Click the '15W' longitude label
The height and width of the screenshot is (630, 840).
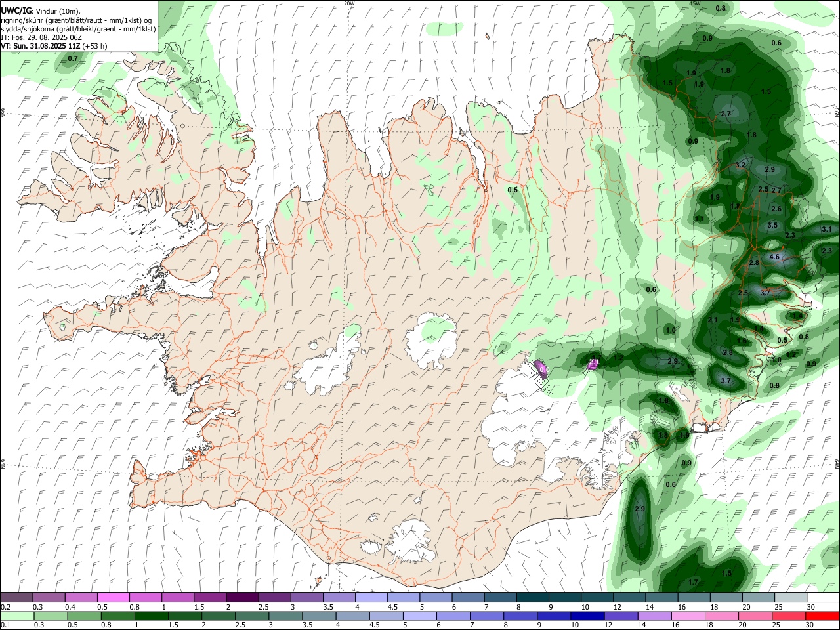tap(695, 3)
